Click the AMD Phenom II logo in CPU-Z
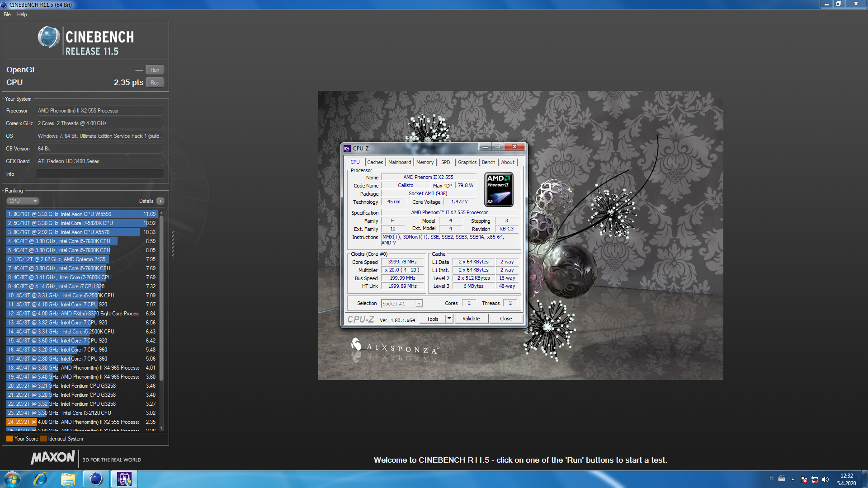The image size is (868, 488). tap(499, 190)
